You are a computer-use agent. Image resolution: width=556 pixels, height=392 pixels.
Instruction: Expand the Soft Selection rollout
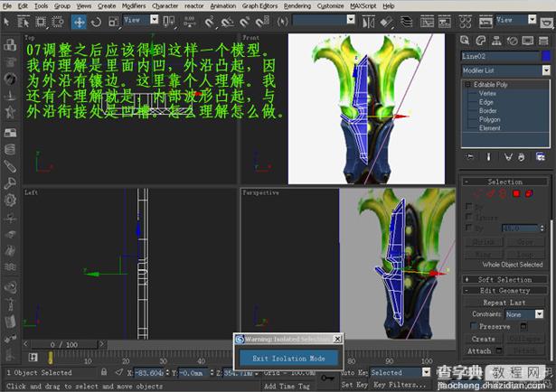click(505, 279)
